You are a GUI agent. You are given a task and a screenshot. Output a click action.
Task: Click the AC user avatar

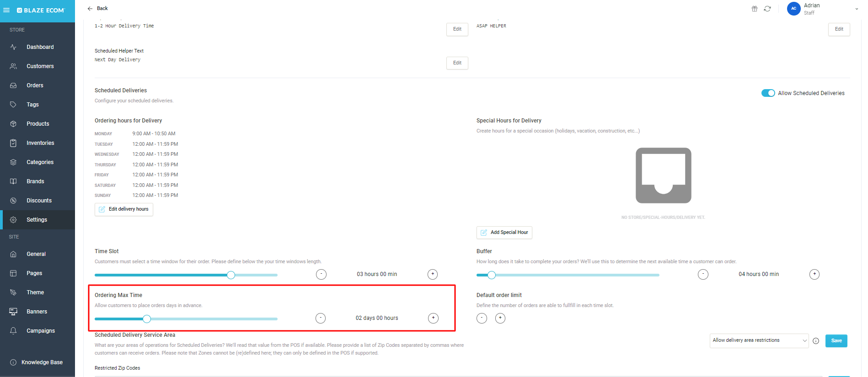pos(793,9)
